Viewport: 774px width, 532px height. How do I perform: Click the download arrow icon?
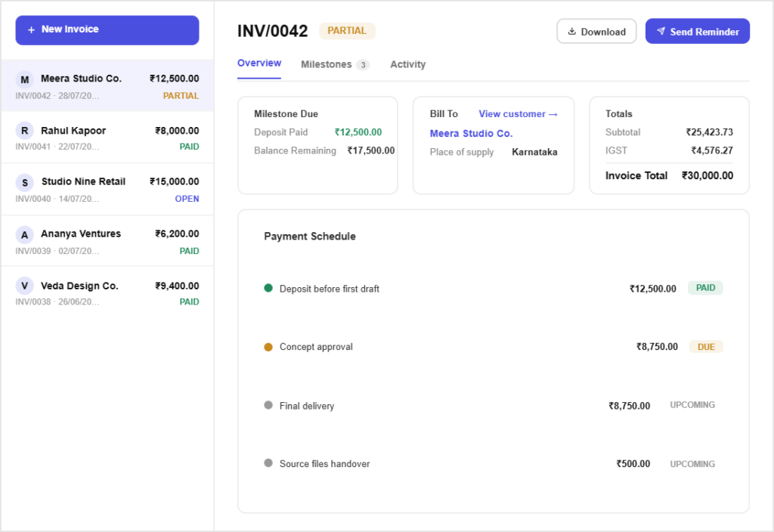(x=571, y=31)
